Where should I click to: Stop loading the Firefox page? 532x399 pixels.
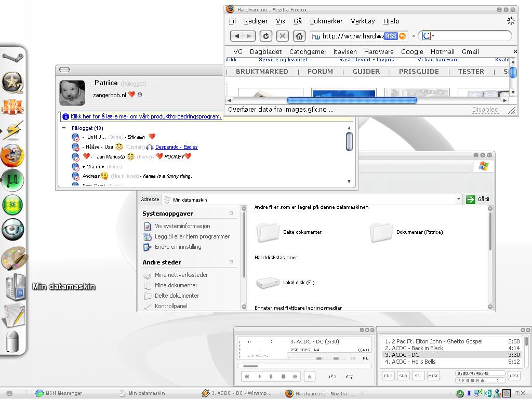pyautogui.click(x=282, y=36)
